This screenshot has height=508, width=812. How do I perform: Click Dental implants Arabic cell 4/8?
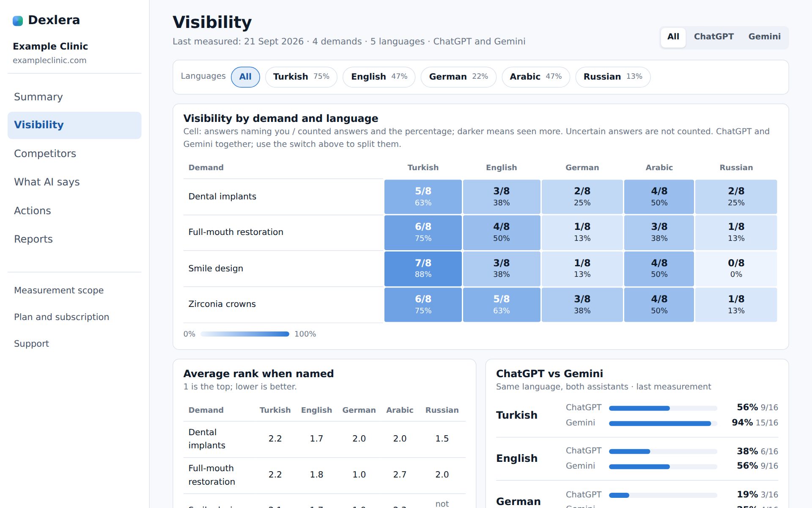coord(659,197)
